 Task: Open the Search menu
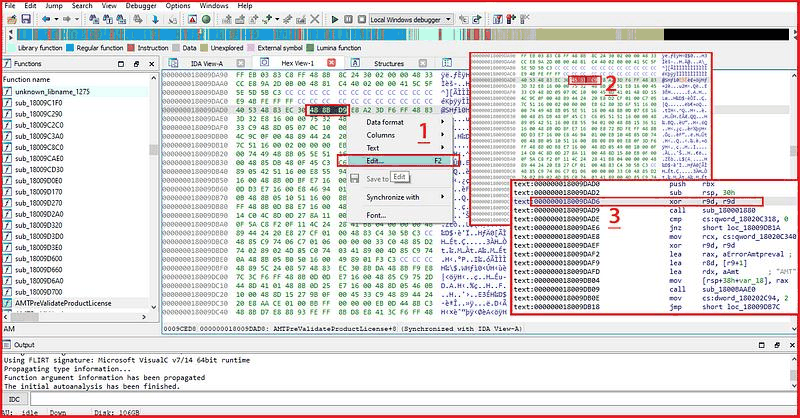82,6
